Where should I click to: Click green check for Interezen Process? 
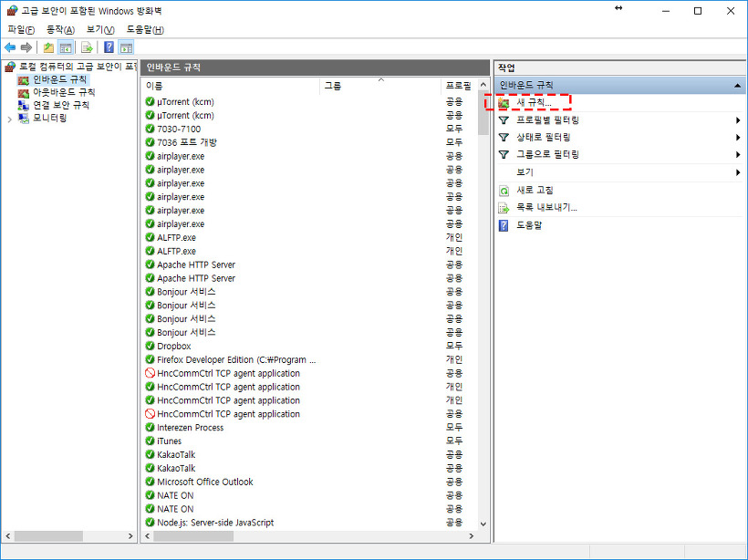coord(150,427)
